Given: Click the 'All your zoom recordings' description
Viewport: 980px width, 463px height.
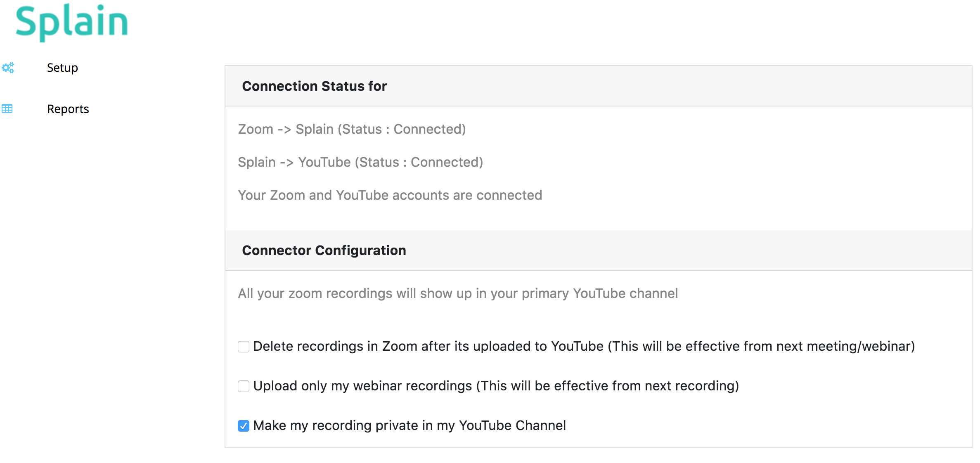Looking at the screenshot, I should point(457,293).
